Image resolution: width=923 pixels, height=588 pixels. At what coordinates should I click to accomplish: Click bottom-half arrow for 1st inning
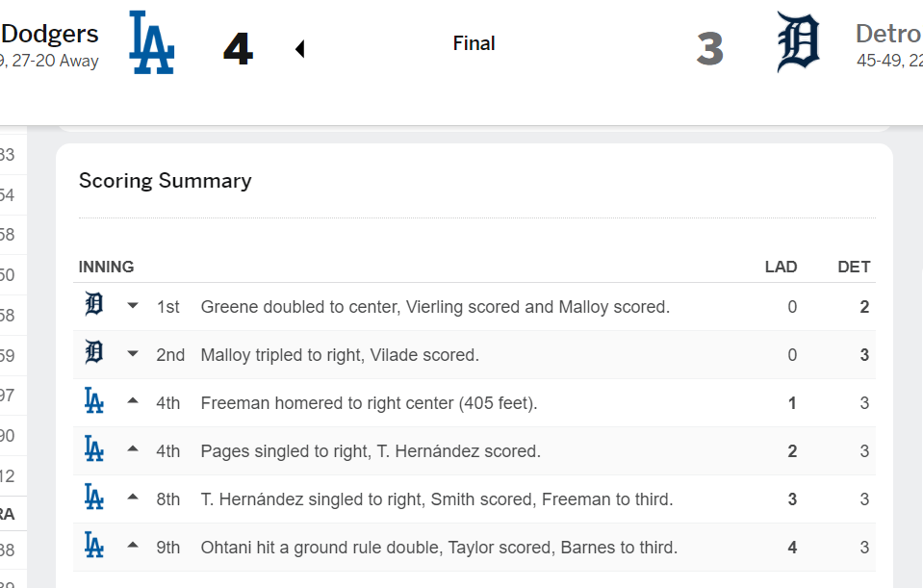(133, 306)
